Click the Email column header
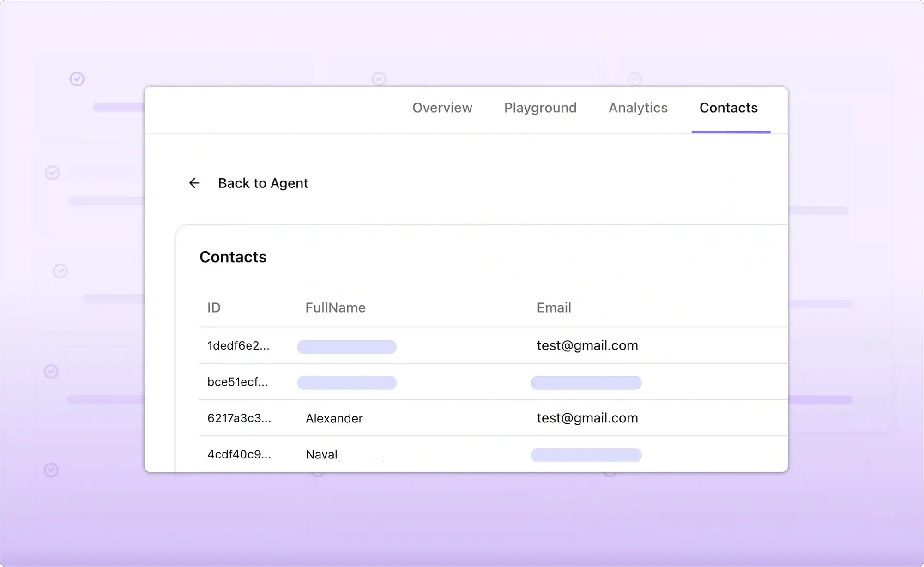 coord(554,308)
